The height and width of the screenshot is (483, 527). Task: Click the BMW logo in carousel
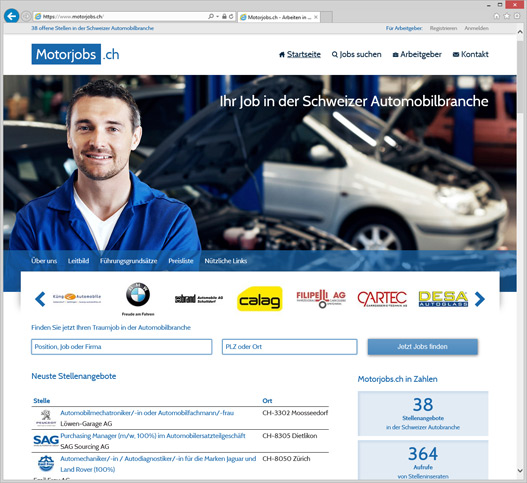pos(138,299)
